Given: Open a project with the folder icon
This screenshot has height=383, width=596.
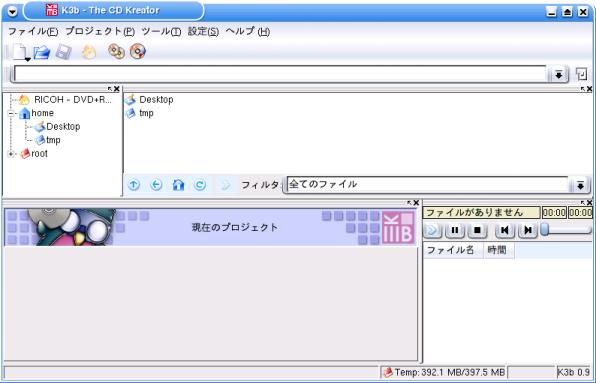Looking at the screenshot, I should point(42,52).
